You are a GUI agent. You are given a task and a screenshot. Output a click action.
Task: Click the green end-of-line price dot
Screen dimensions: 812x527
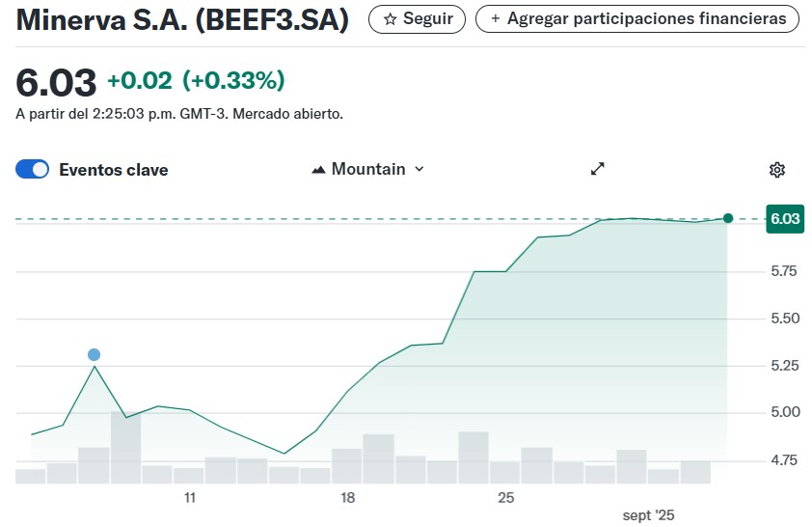point(727,218)
